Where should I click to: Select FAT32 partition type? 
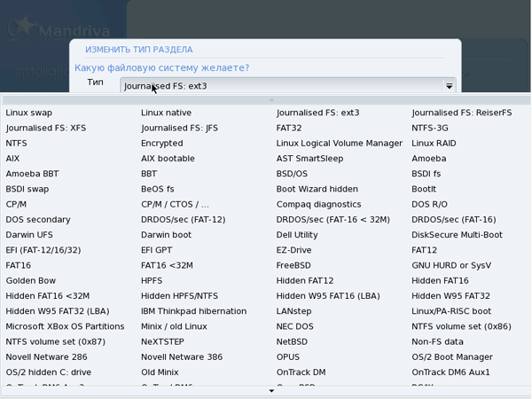click(289, 128)
